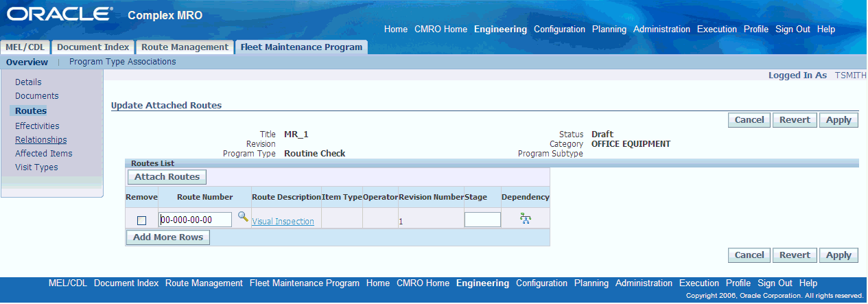Click the top Revert button
The image size is (868, 304).
[x=795, y=120]
